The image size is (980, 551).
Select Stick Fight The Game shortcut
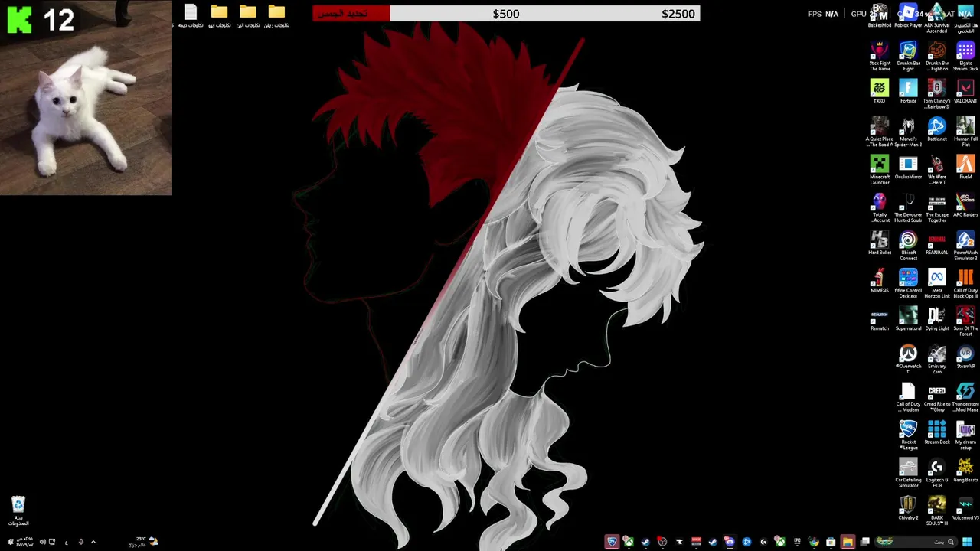pos(879,57)
